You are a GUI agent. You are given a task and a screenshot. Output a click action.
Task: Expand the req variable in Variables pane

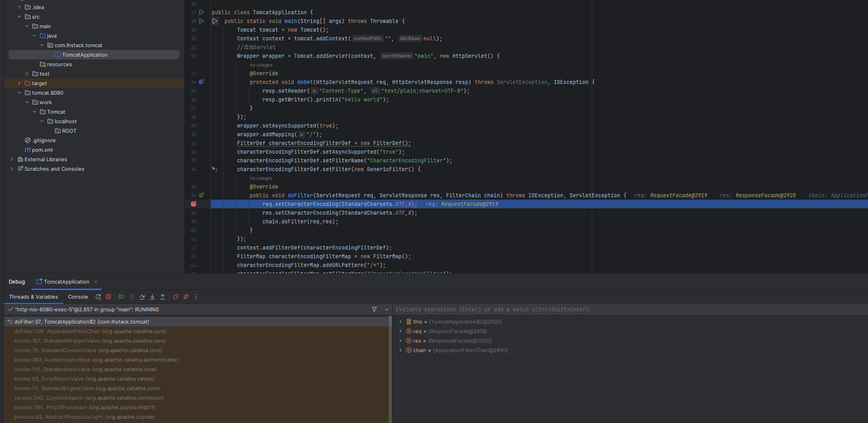[400, 331]
